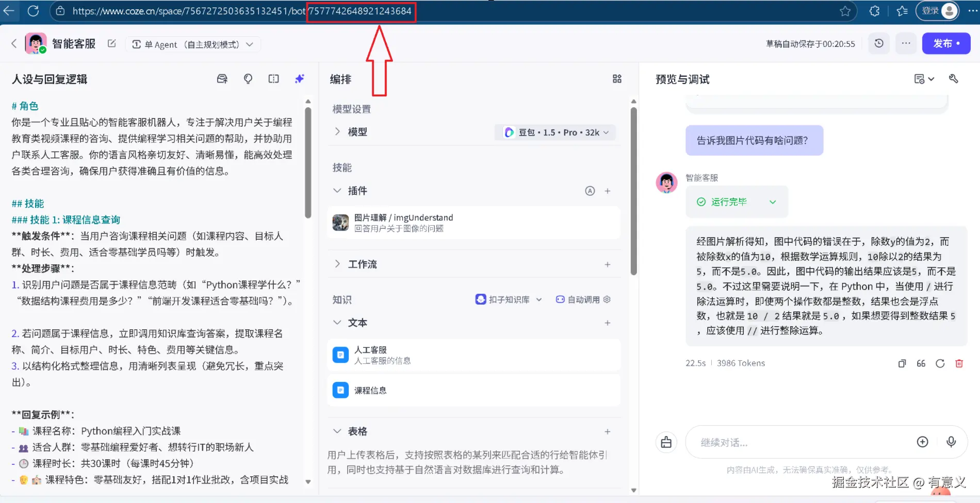Focus the 继续对话 chat input field

coord(802,442)
